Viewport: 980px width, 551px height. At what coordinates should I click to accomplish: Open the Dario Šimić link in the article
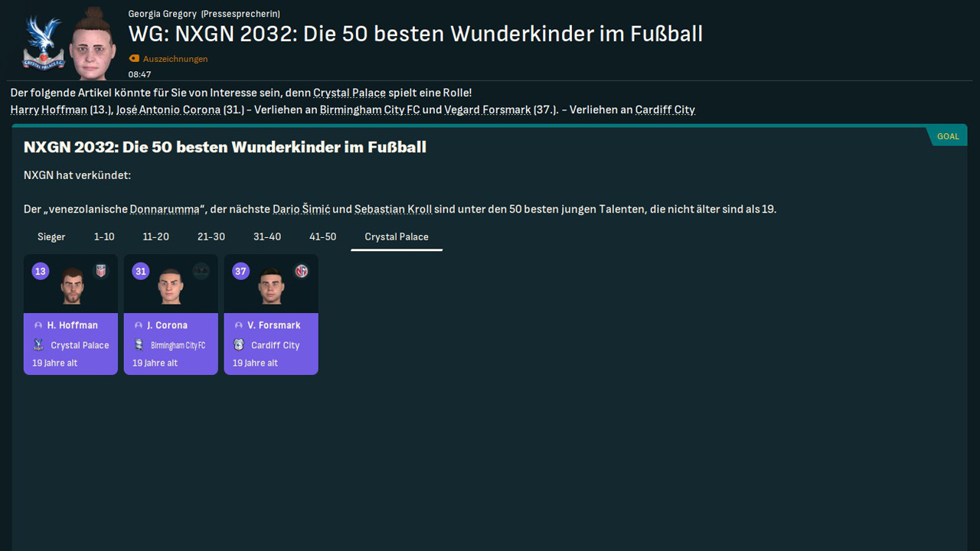301,209
